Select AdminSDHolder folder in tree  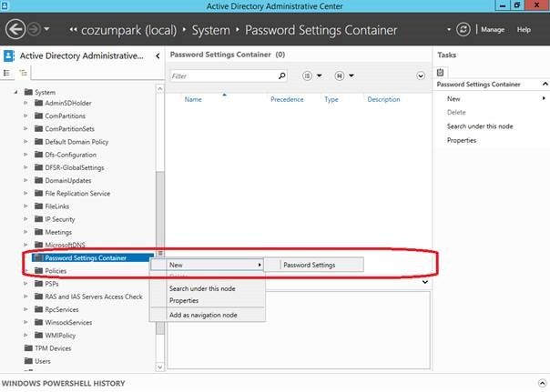68,103
